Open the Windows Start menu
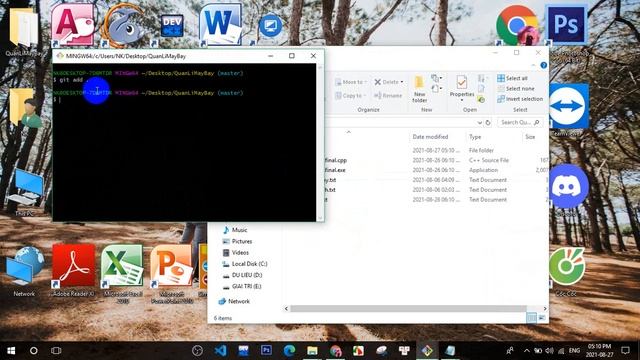640x360 pixels. [11, 350]
